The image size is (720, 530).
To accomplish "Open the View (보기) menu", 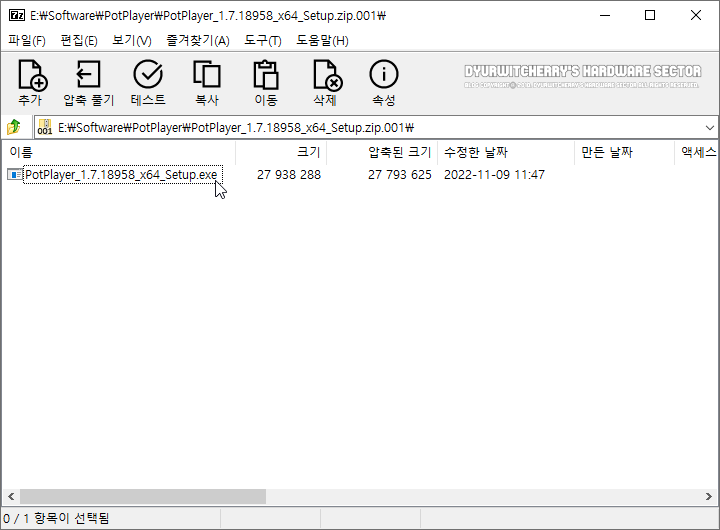I will click(x=132, y=40).
